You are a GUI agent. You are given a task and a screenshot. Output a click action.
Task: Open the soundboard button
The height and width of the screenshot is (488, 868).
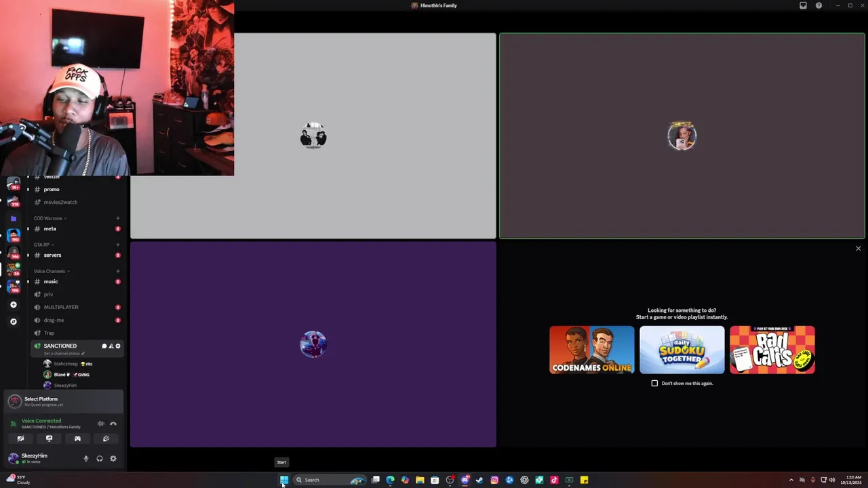[x=106, y=439]
